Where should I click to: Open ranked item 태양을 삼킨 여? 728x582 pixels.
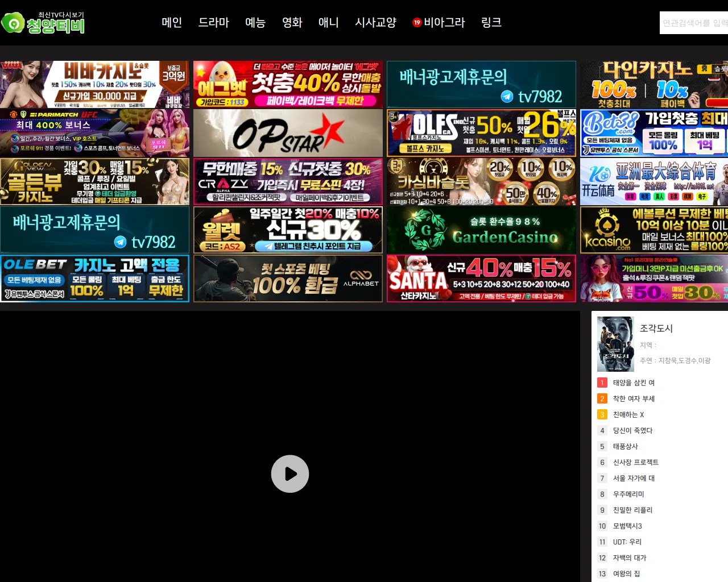pyautogui.click(x=634, y=383)
